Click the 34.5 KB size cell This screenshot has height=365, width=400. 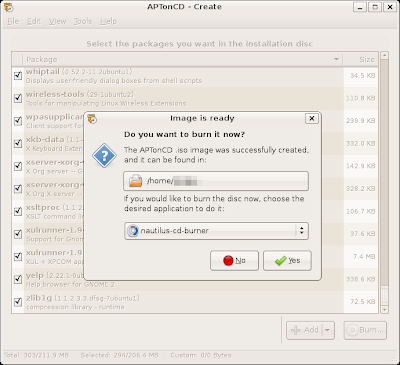363,76
